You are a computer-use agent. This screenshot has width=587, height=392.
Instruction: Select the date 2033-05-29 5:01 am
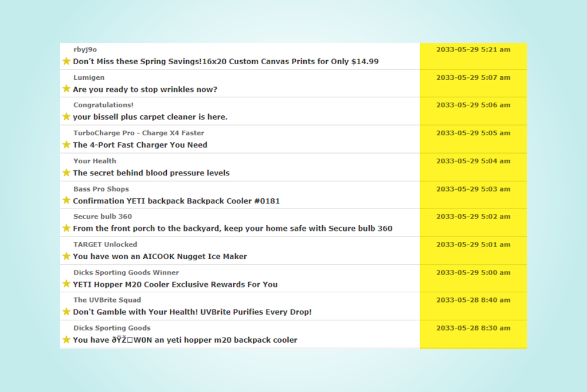tap(473, 245)
